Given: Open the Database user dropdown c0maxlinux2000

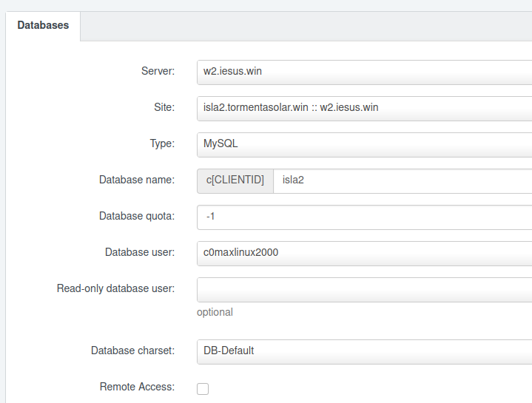Looking at the screenshot, I should [x=364, y=254].
